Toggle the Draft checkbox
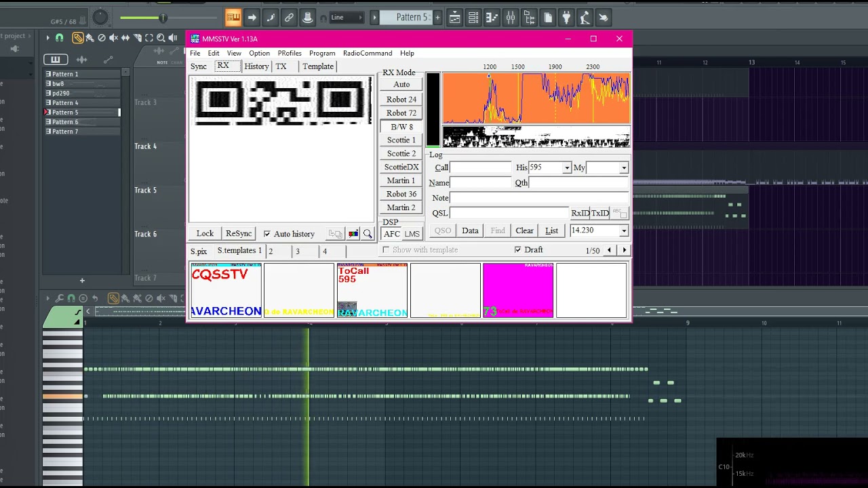The width and height of the screenshot is (868, 488). (518, 250)
